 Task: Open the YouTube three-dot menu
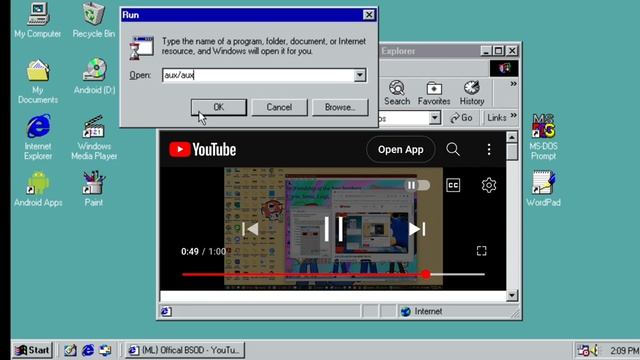point(489,149)
